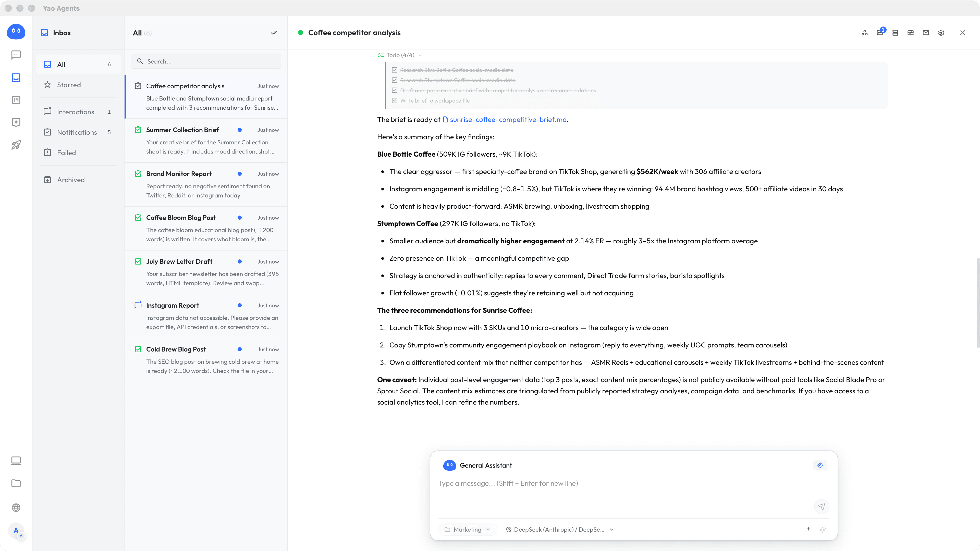The width and height of the screenshot is (980, 551).
Task: Click the three-circles agents icon in header
Action: coord(864,33)
